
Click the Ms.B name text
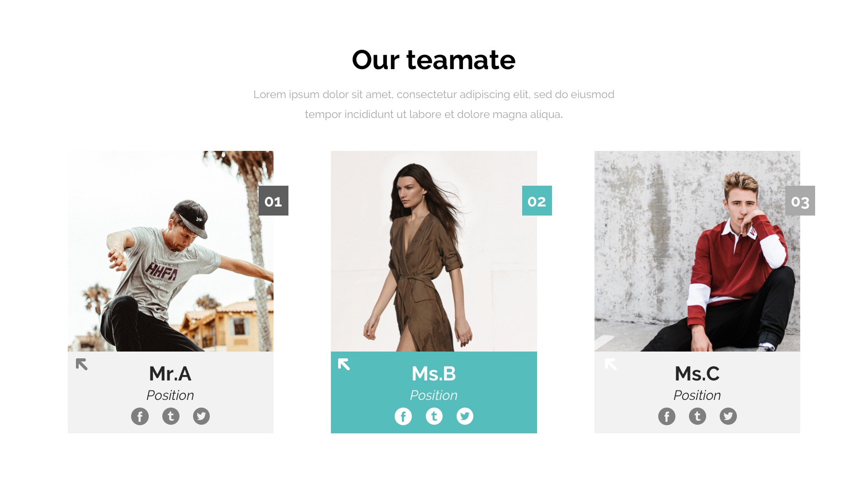click(x=434, y=374)
